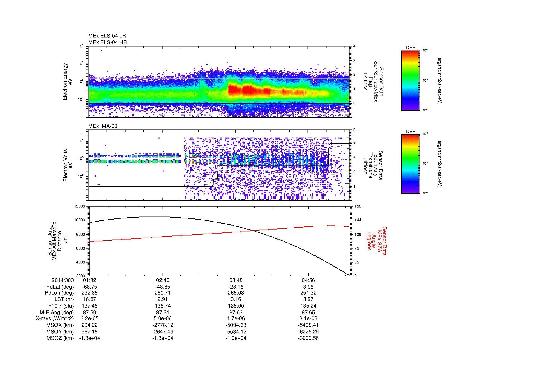Click the 180 SZA angle tick label

coord(358,206)
